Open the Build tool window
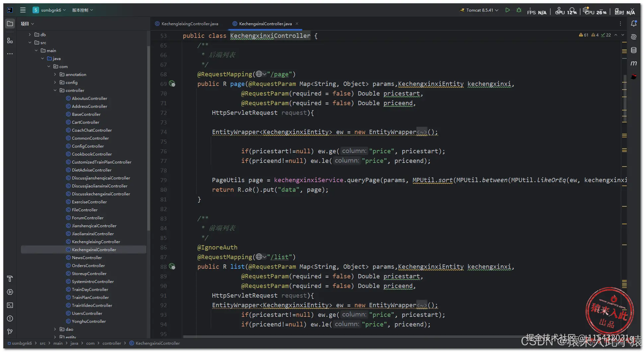 click(10, 279)
